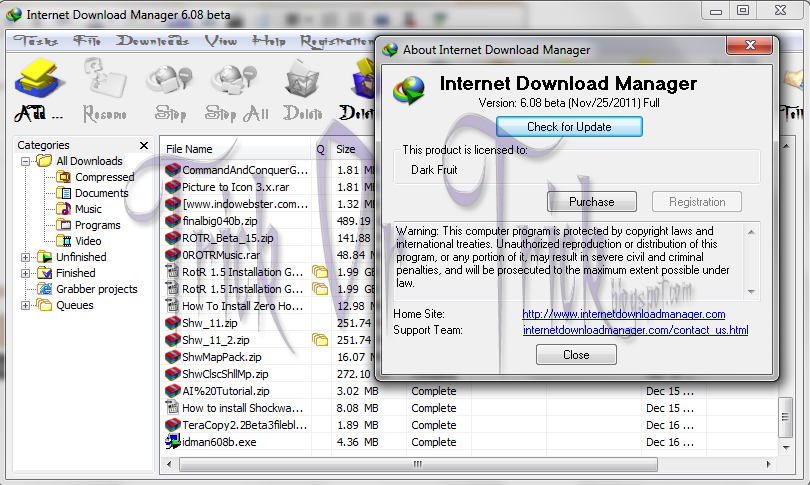Open the Tasks menu

coord(36,41)
